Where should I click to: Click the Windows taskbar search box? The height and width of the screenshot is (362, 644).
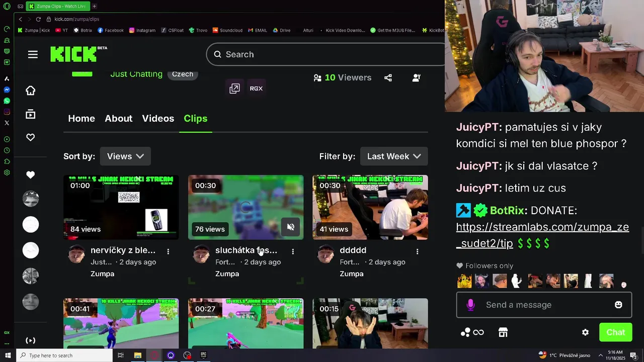64,355
